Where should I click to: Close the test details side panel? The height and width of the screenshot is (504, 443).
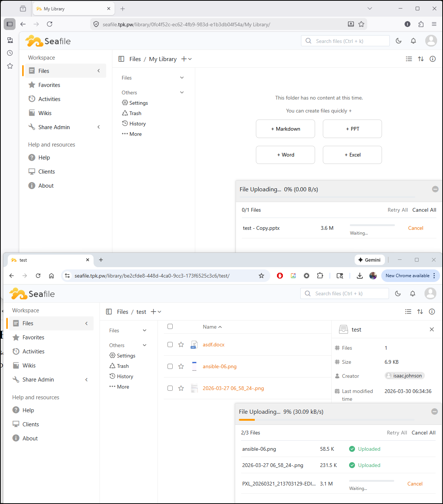coord(432,329)
